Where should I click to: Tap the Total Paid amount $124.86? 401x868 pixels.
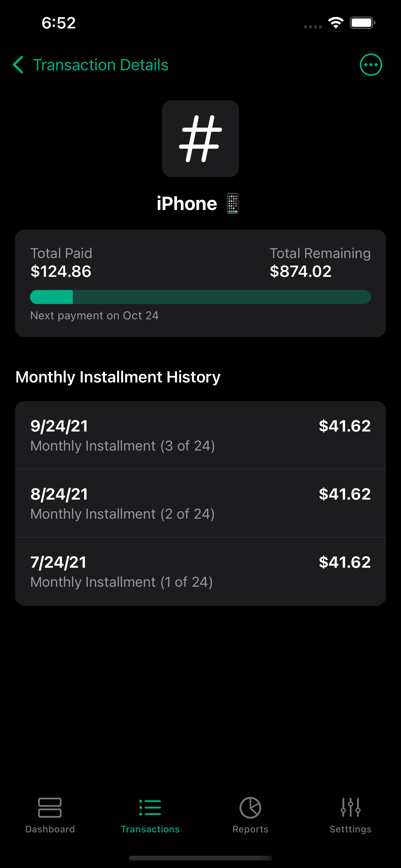[61, 271]
